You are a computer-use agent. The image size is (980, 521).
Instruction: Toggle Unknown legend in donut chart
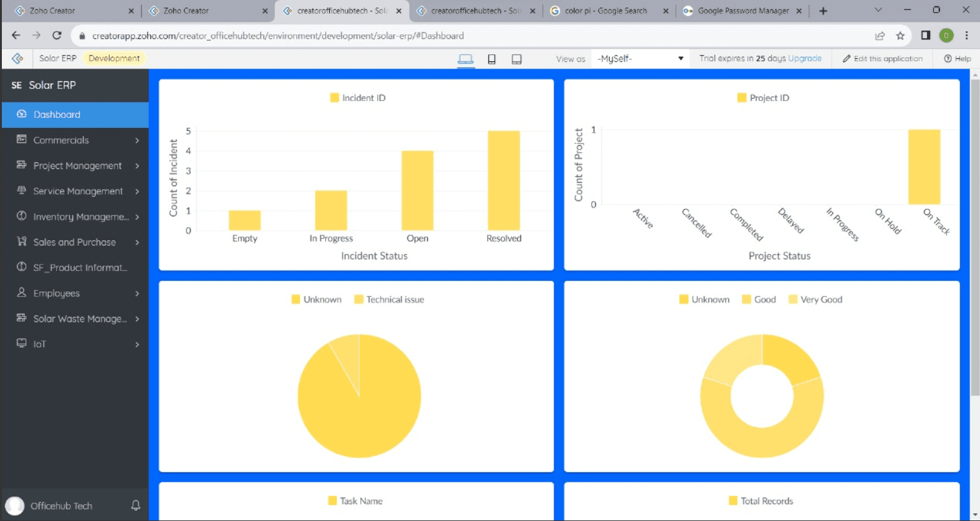tap(704, 299)
